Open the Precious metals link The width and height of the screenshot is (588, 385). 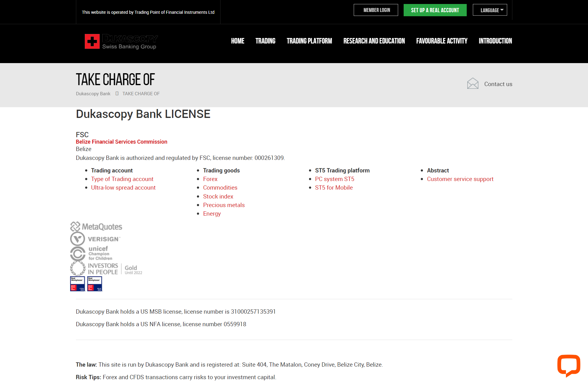(224, 205)
